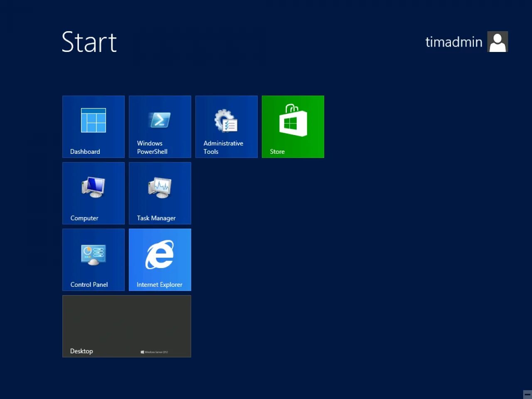The width and height of the screenshot is (532, 399).
Task: Switch to the Desktop tile
Action: click(x=126, y=326)
